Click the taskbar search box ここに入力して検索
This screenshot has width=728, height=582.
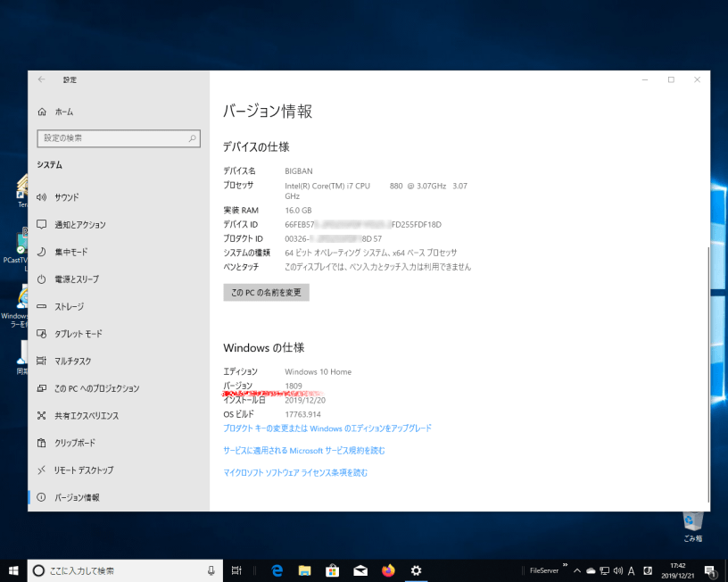point(125,571)
